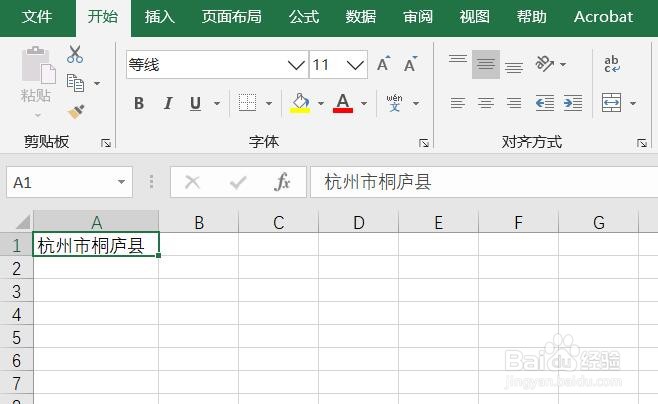Image resolution: width=658 pixels, height=404 pixels.
Task: Select row 6 header
Action: coord(16,360)
